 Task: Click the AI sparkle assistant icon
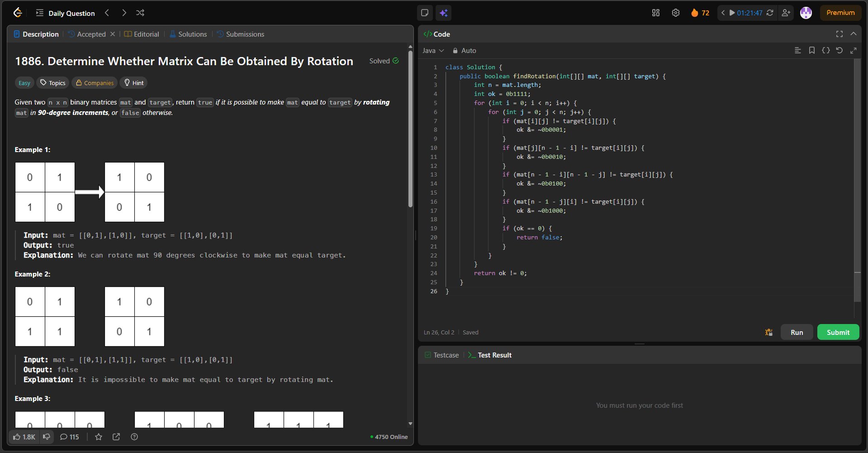coord(443,13)
